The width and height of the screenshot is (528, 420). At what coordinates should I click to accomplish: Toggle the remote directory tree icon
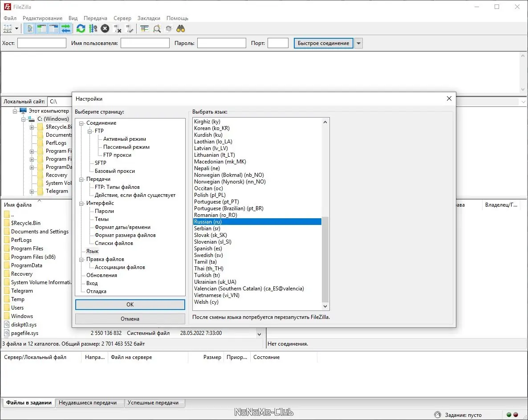pyautogui.click(x=54, y=29)
